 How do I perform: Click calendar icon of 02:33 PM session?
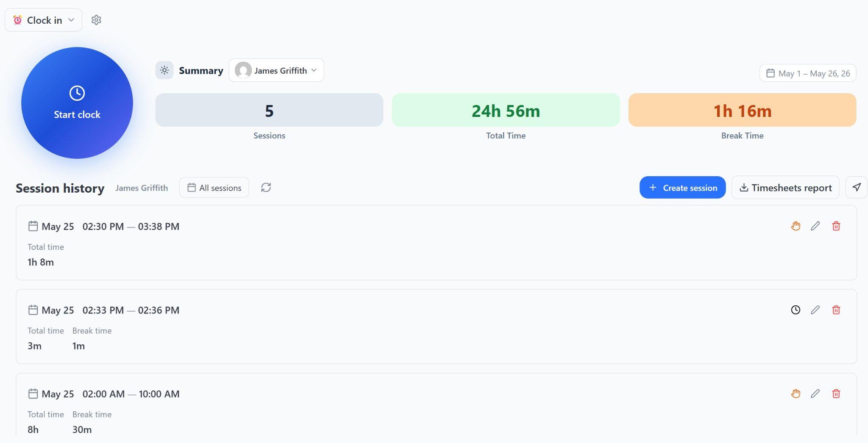(x=33, y=310)
